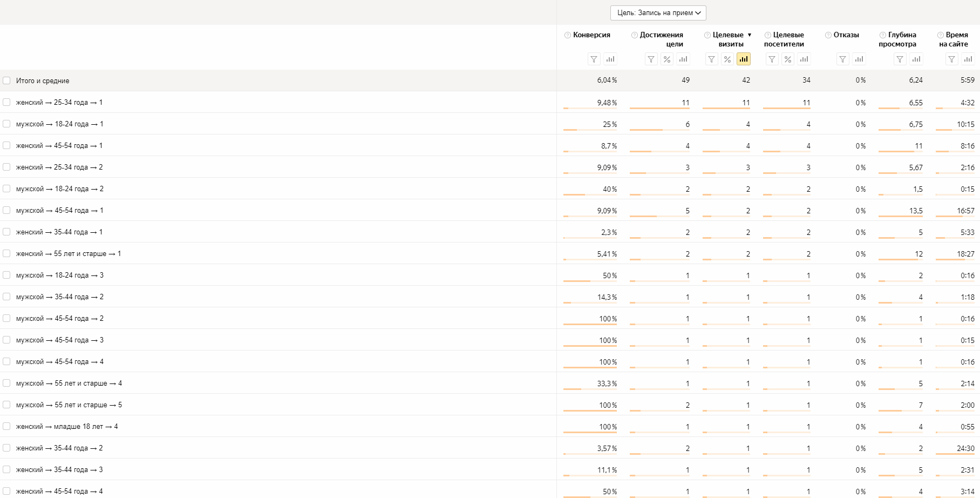
Task: Click total conversion value 6,04 %
Action: [x=607, y=80]
